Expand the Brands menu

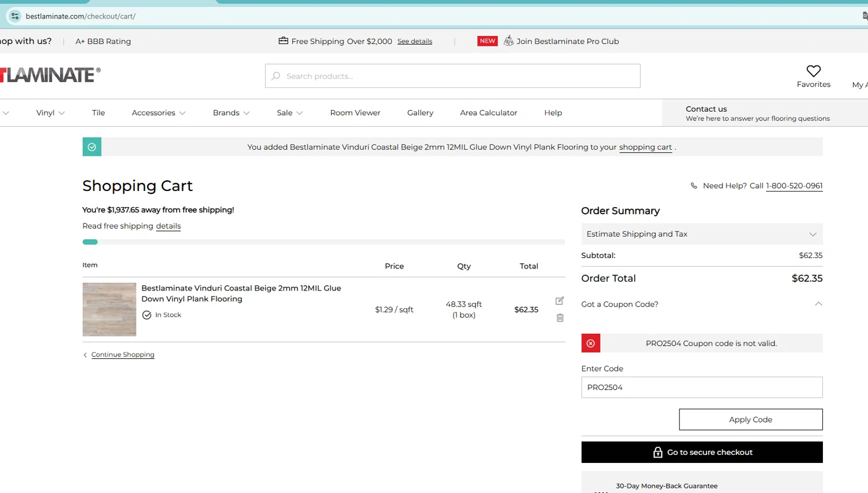click(x=231, y=113)
